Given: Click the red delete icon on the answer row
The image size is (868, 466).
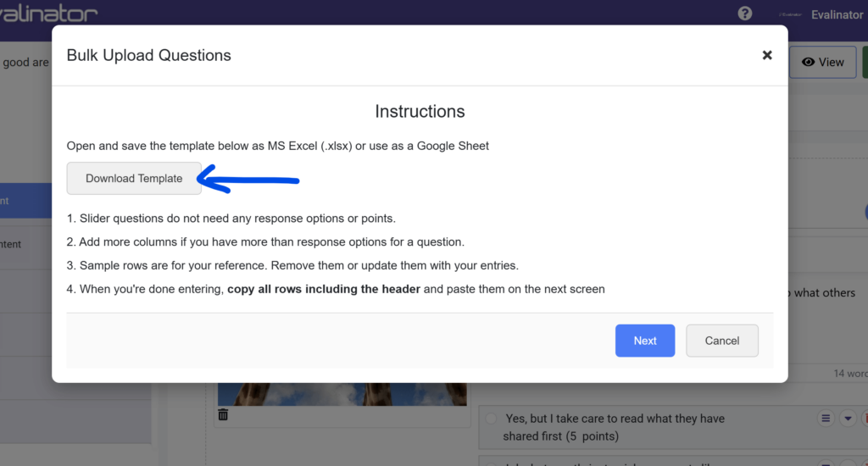Looking at the screenshot, I should tap(865, 419).
